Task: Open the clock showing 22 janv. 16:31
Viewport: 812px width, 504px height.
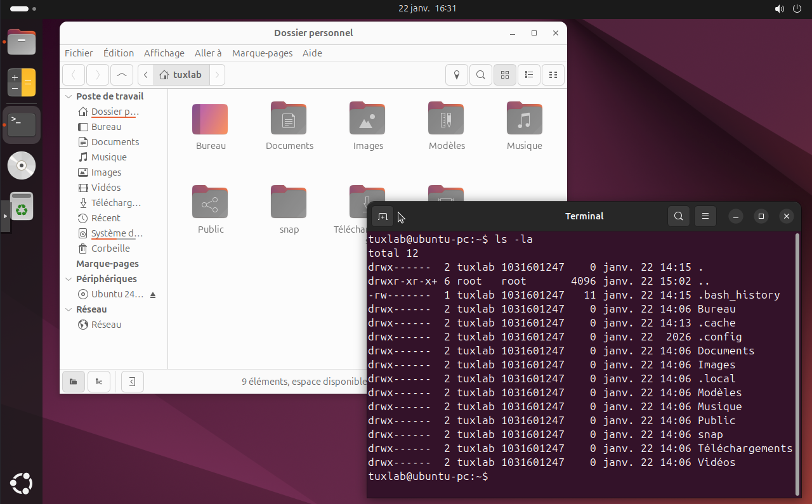Action: (428, 9)
